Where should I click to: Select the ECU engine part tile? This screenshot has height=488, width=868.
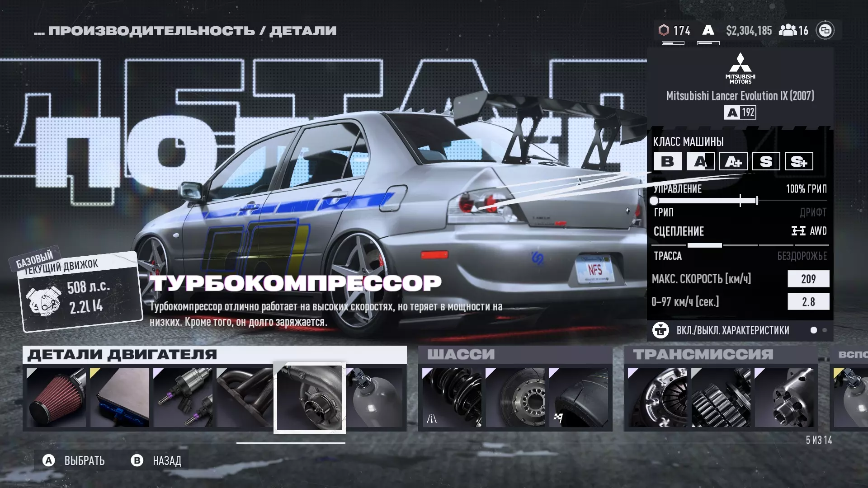(119, 397)
